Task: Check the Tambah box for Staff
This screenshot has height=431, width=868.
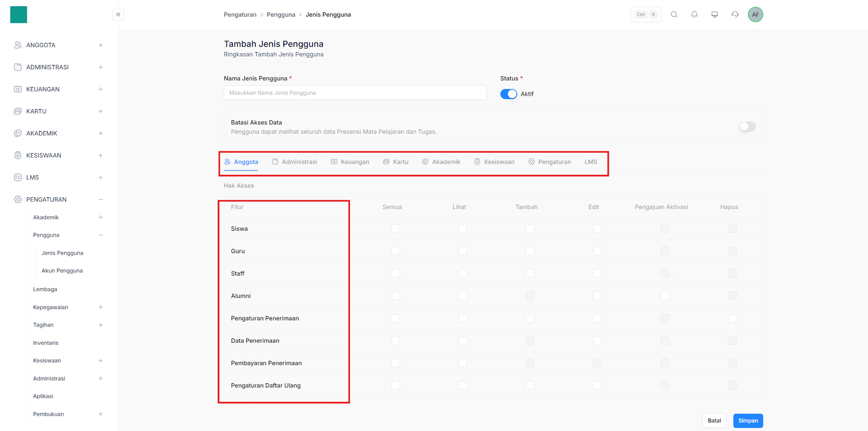Action: 530,273
